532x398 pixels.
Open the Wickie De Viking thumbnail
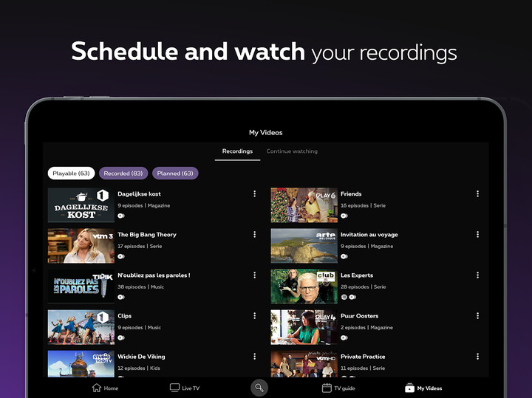(x=81, y=364)
